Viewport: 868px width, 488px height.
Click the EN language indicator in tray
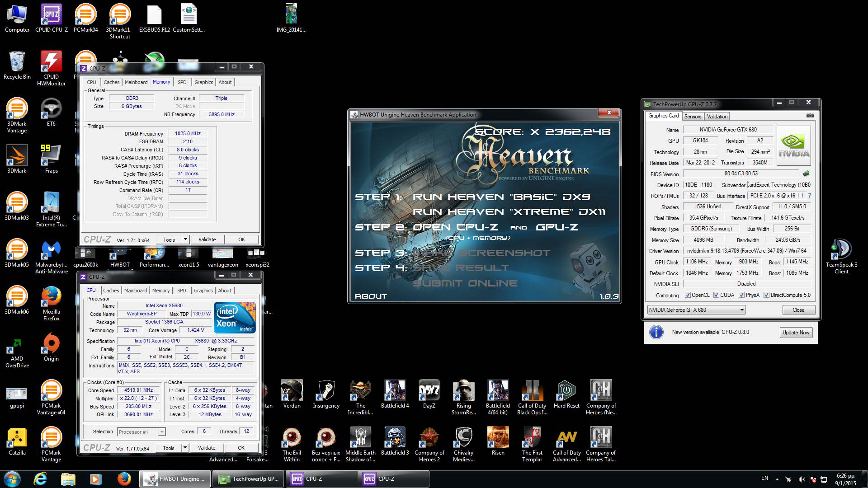coord(764,478)
